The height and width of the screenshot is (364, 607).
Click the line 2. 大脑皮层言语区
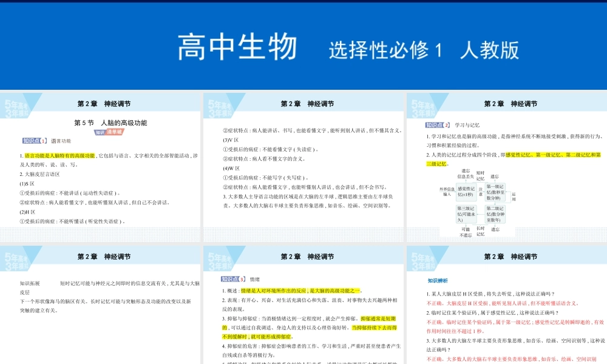coord(40,174)
